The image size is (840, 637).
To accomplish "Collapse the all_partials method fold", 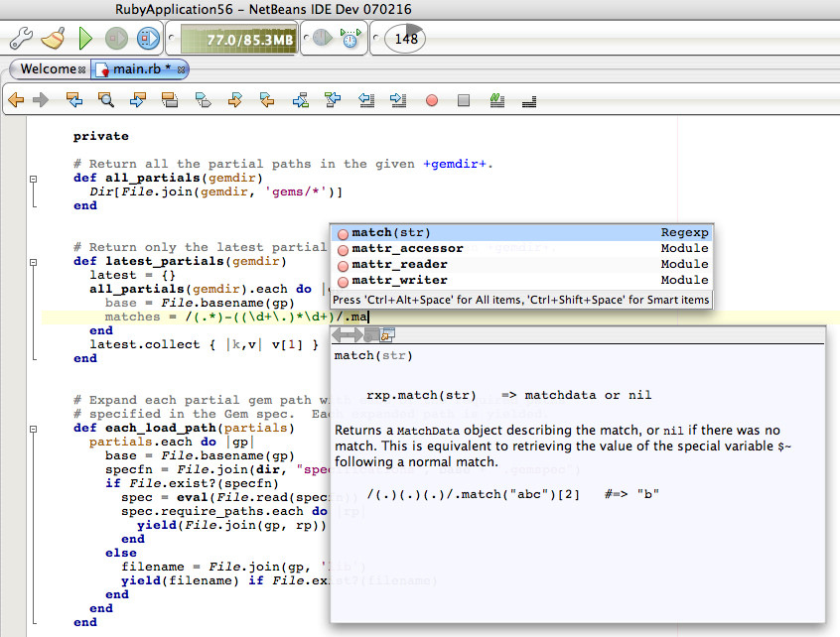I will [33, 179].
